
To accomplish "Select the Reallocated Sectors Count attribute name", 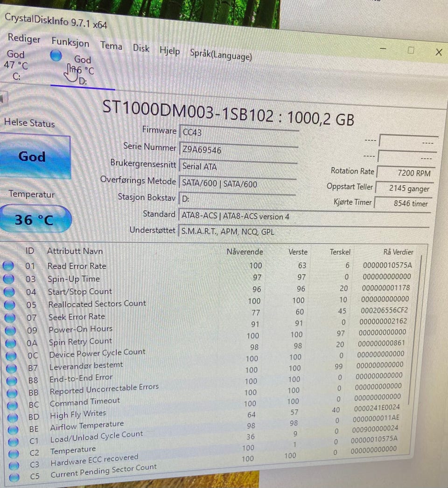I will pos(97,304).
